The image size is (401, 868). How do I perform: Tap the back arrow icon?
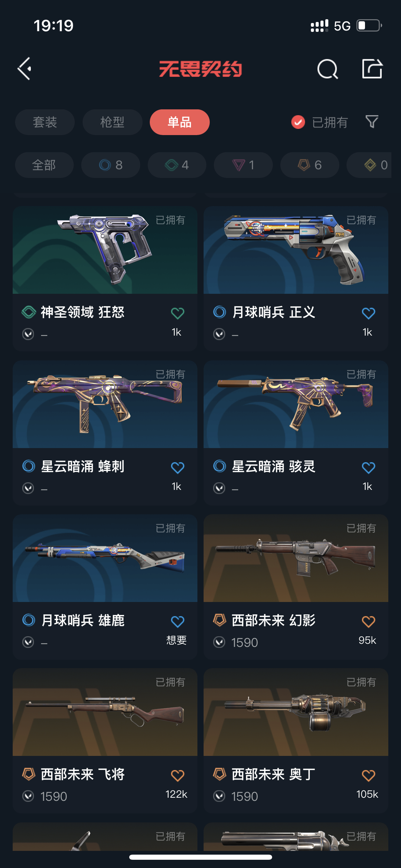tap(25, 69)
